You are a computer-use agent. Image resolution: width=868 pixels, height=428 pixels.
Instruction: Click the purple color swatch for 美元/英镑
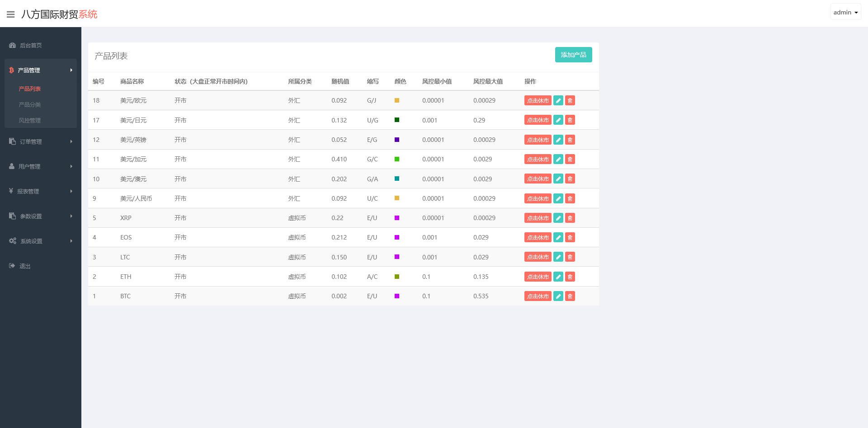pos(397,140)
